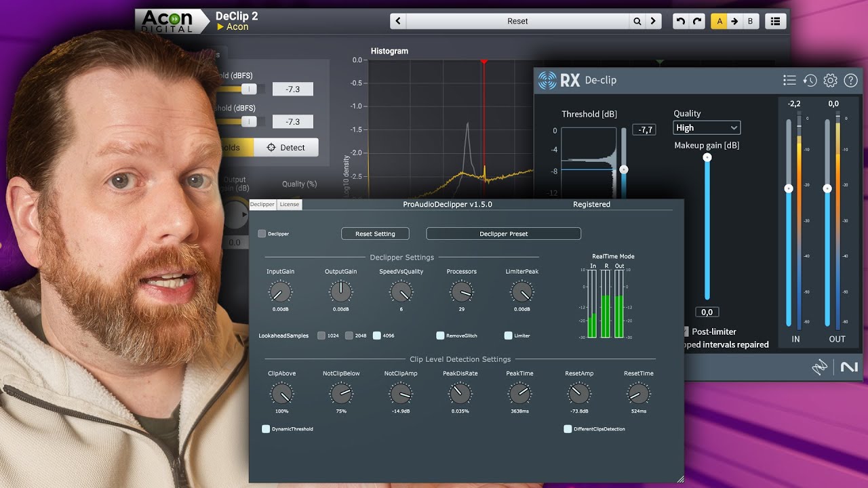Click the SpeedVsQuality knob
The width and height of the screenshot is (868, 488).
pos(401,292)
